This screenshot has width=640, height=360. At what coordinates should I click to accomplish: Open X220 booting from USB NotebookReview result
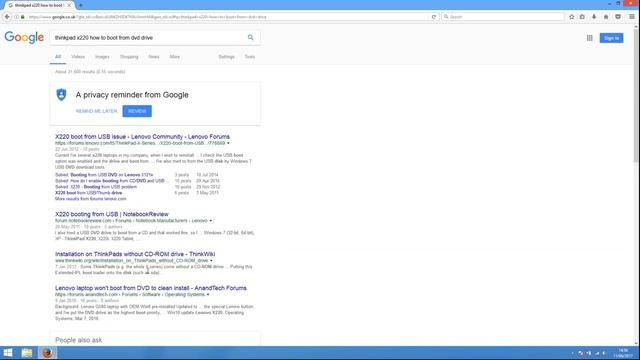pos(112,214)
